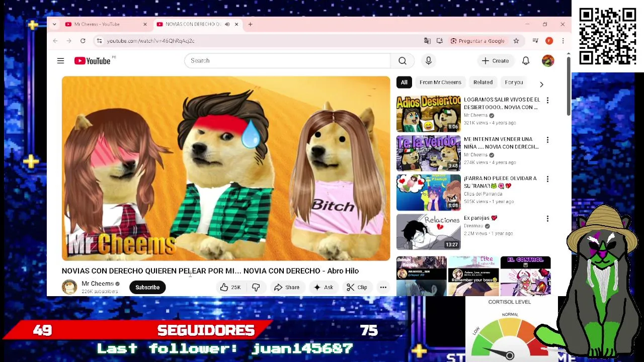Select the For you filter chip

(x=514, y=82)
